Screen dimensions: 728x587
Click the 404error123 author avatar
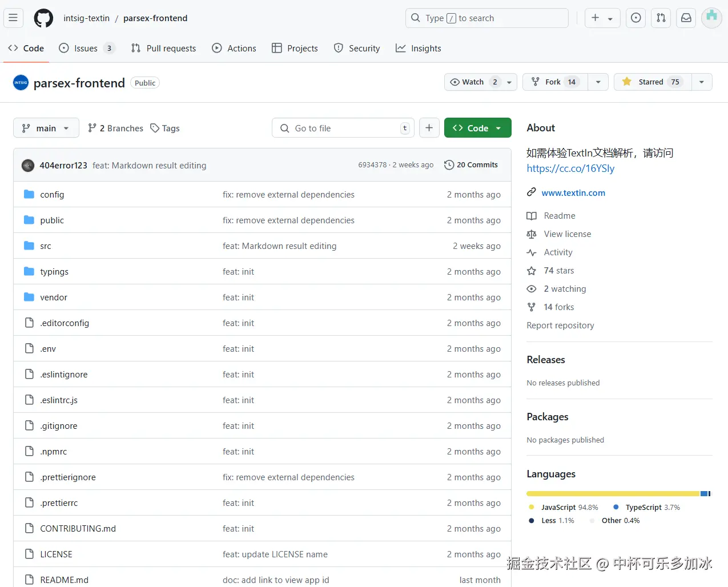pos(28,165)
